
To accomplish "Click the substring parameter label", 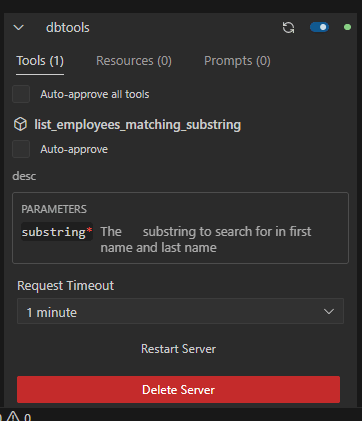I will tap(57, 232).
